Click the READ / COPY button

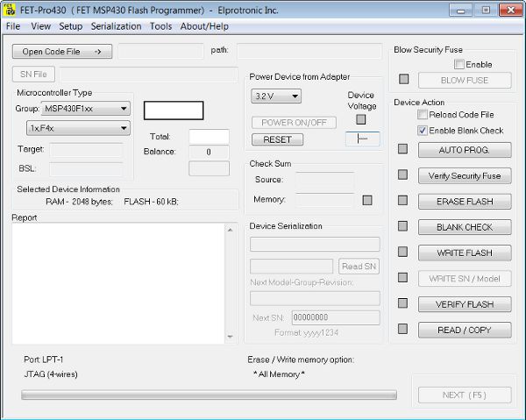465,330
